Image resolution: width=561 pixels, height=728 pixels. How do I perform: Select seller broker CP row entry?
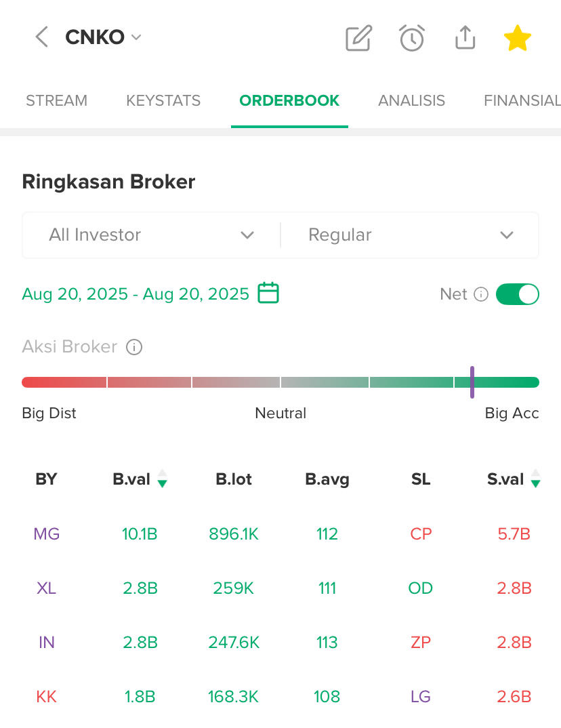coord(421,534)
